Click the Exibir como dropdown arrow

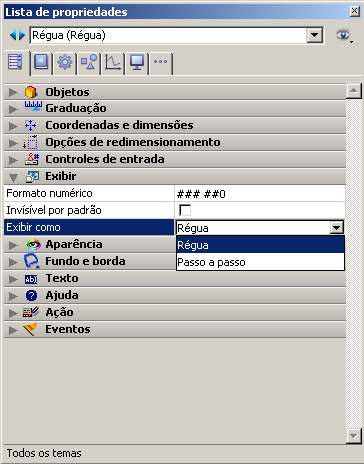(337, 228)
